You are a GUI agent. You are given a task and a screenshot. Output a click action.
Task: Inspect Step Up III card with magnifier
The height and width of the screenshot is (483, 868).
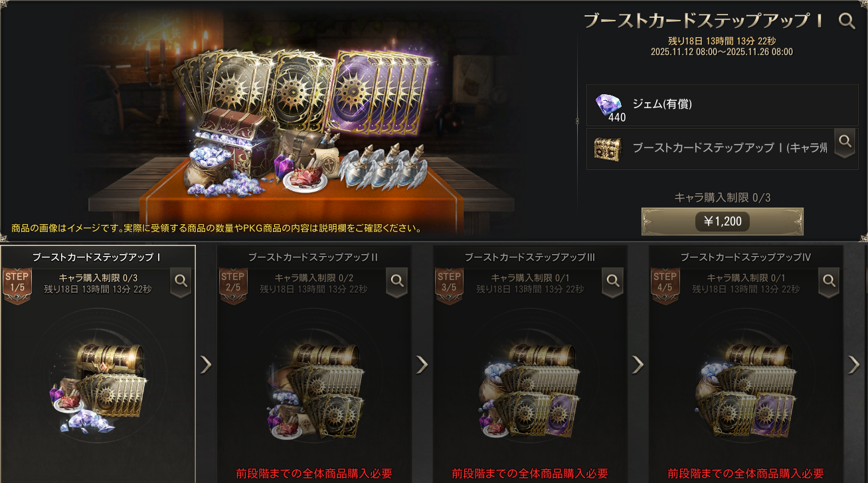613,282
